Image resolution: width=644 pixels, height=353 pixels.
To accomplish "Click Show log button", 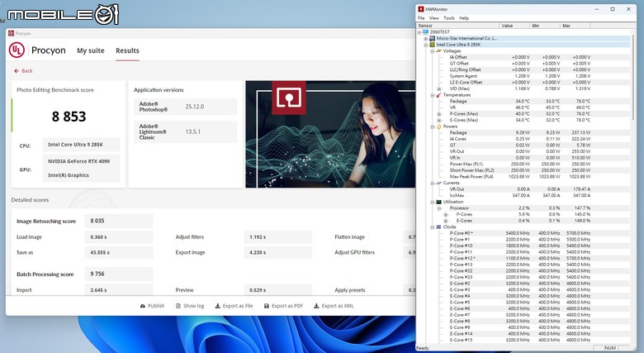I will tap(190, 306).
